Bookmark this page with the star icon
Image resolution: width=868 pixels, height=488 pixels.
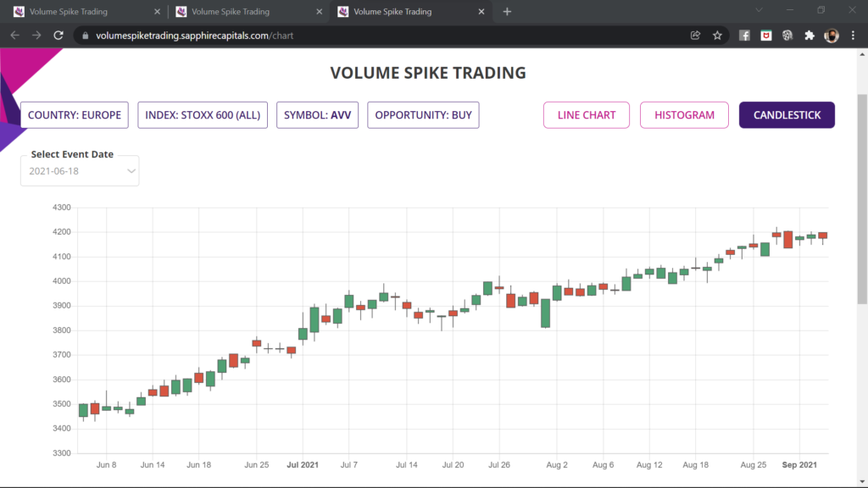pyautogui.click(x=717, y=36)
